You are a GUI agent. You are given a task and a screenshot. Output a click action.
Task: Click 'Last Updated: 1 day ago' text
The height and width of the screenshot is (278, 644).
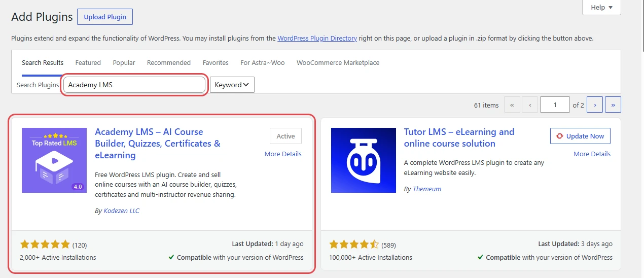click(x=268, y=244)
